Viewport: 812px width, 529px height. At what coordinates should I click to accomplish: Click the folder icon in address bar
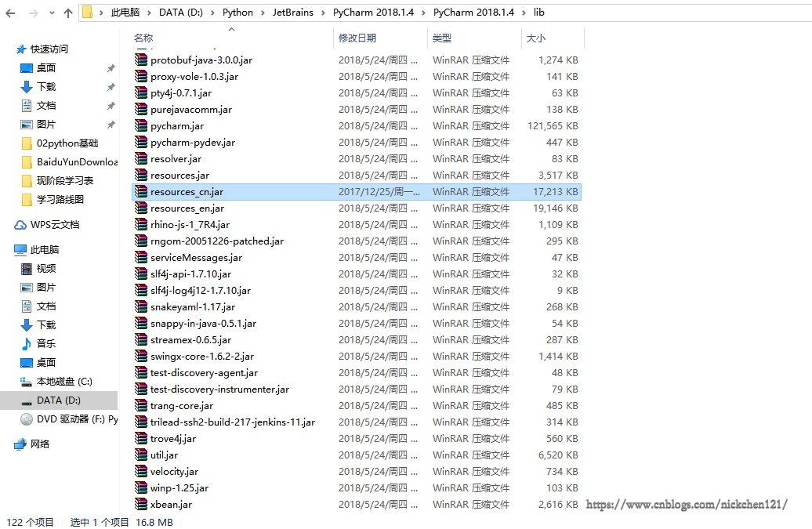88,13
